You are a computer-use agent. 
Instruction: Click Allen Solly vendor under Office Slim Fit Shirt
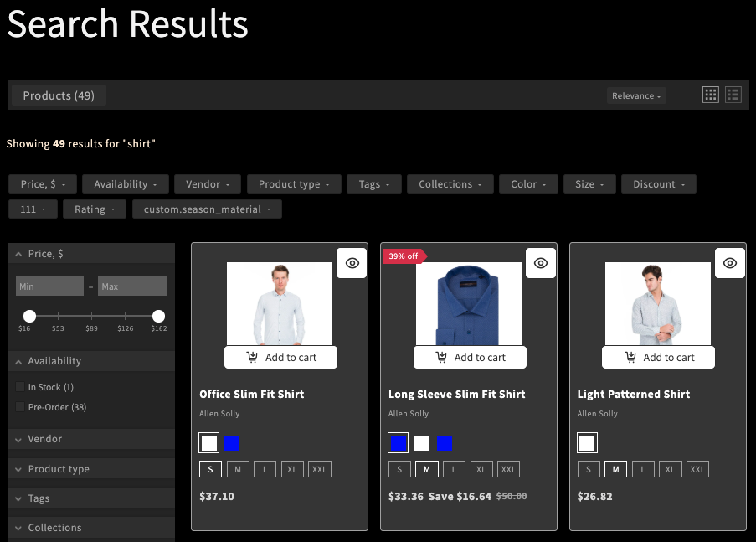[219, 414]
